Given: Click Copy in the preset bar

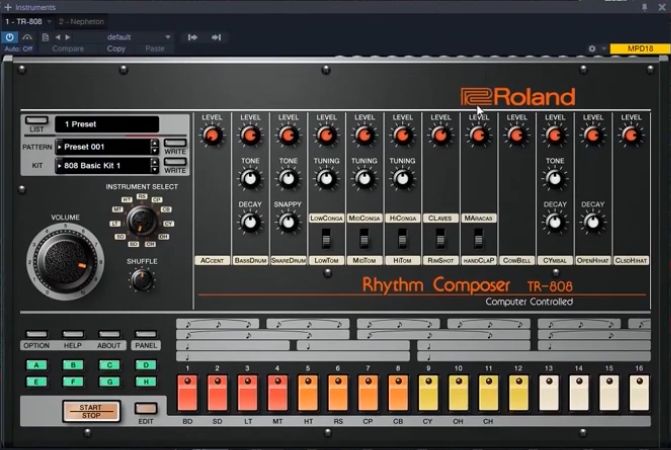Looking at the screenshot, I should tap(116, 49).
